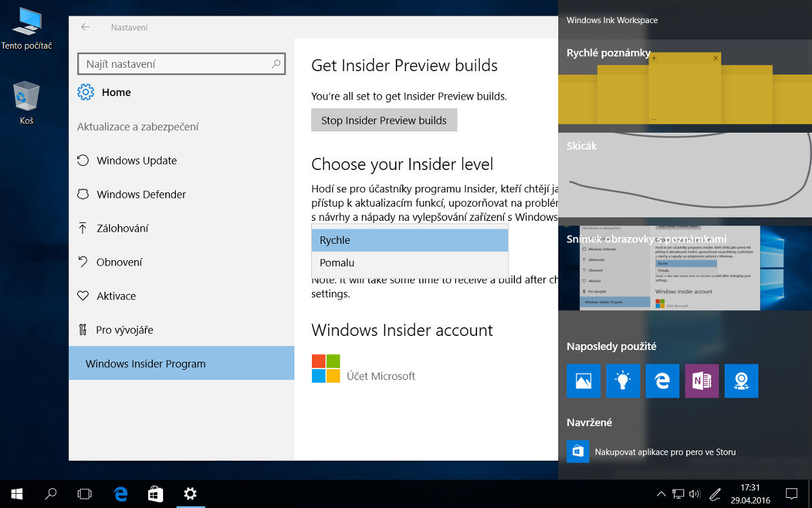812x508 pixels.
Task: Go to the Obnovení settings section
Action: 181,262
